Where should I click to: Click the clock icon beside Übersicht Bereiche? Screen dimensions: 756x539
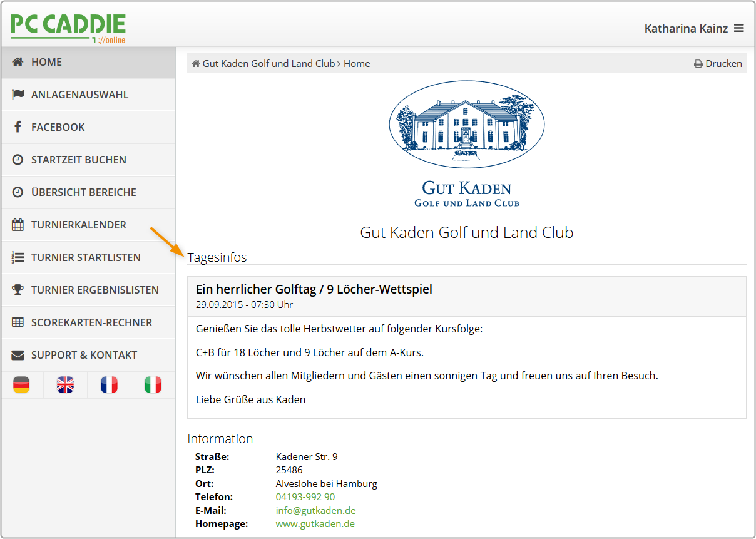click(18, 192)
